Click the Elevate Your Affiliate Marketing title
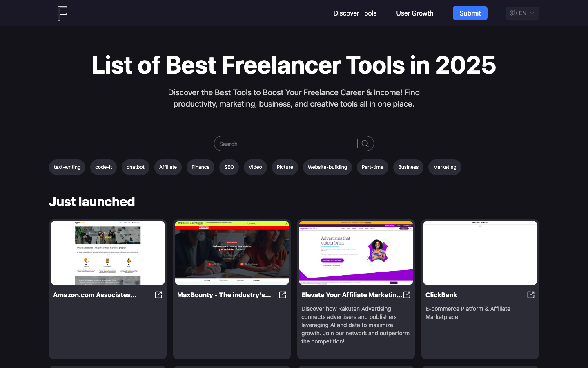This screenshot has height=368, width=588. point(352,295)
